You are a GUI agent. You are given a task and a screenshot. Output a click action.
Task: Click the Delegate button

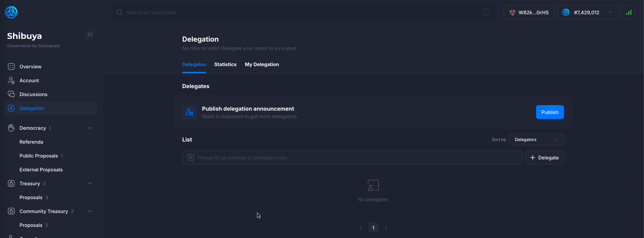tap(545, 158)
